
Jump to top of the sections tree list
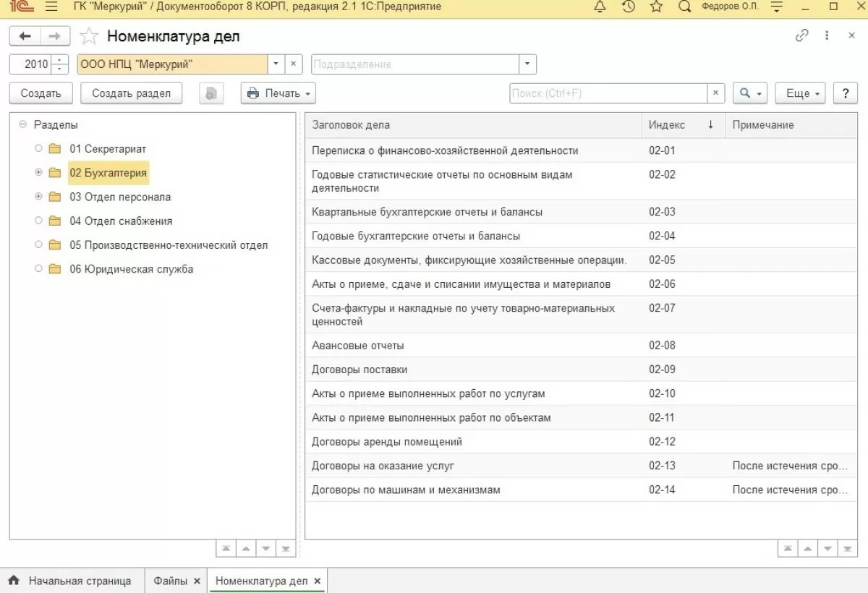(x=226, y=549)
